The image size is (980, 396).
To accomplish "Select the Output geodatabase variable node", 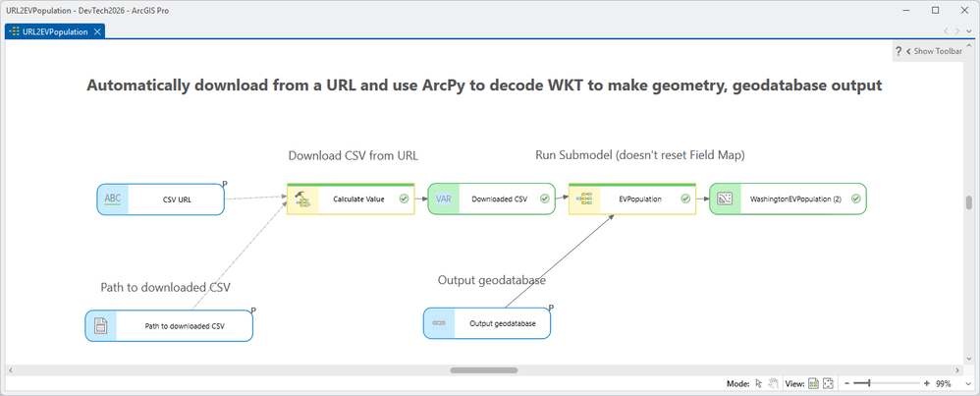I will [487, 323].
